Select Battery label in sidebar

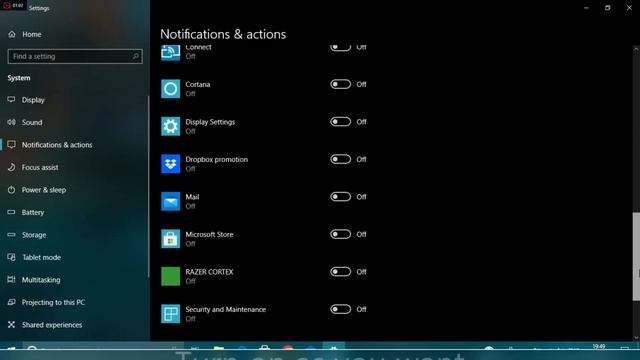click(x=33, y=213)
